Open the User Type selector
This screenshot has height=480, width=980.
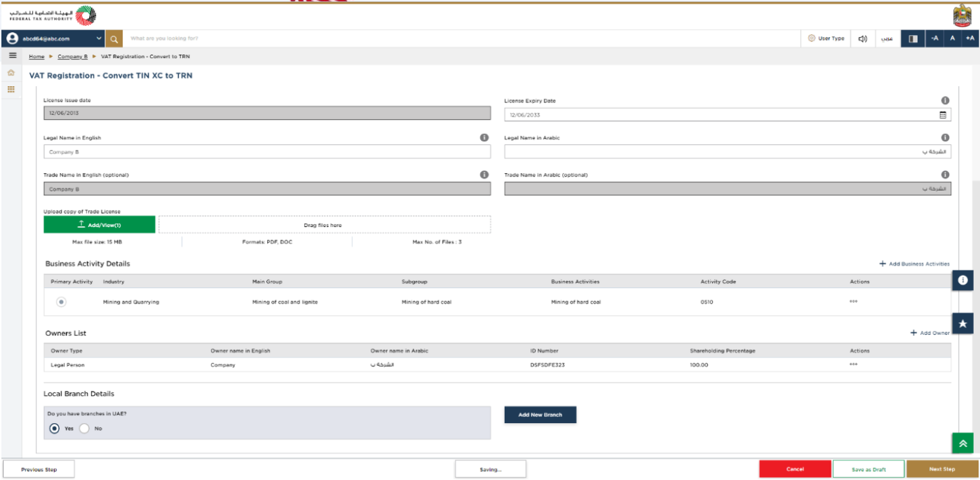click(x=826, y=39)
